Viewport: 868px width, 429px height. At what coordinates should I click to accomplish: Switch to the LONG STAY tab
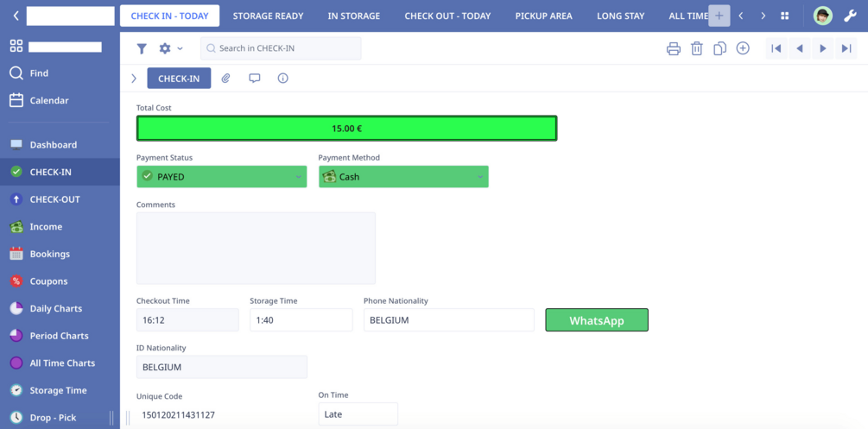point(620,16)
